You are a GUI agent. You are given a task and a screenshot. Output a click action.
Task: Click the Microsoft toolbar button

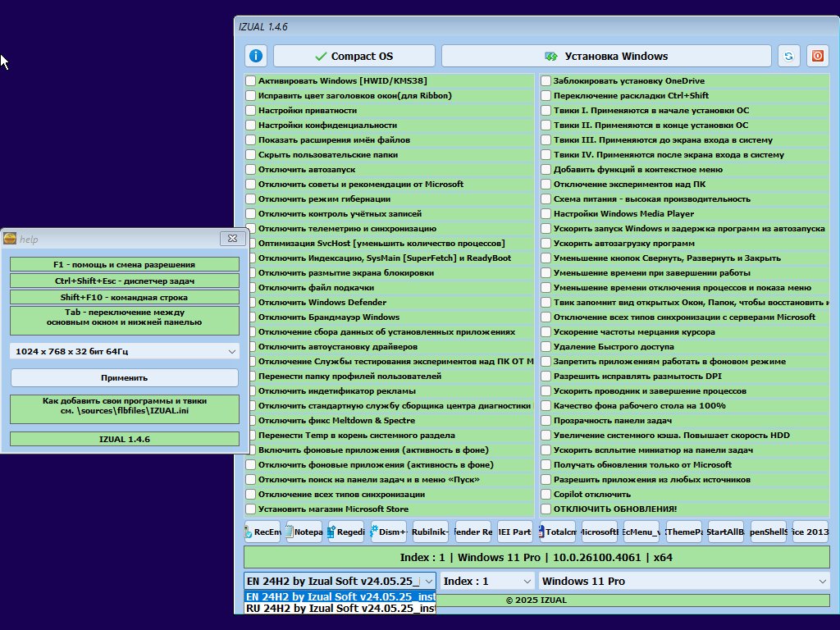(600, 532)
